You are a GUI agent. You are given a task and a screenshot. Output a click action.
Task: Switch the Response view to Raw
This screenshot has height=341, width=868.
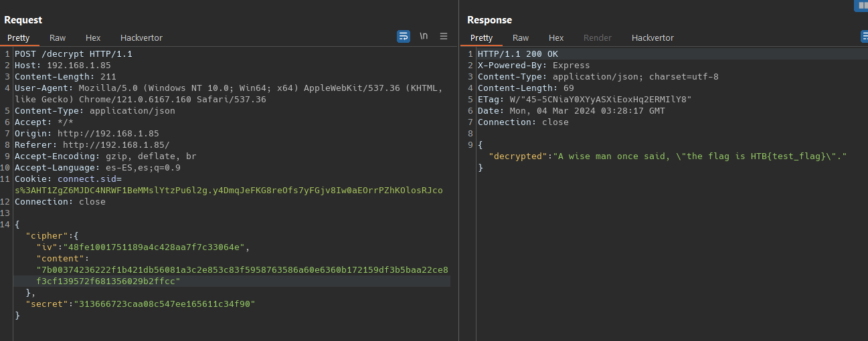(521, 38)
